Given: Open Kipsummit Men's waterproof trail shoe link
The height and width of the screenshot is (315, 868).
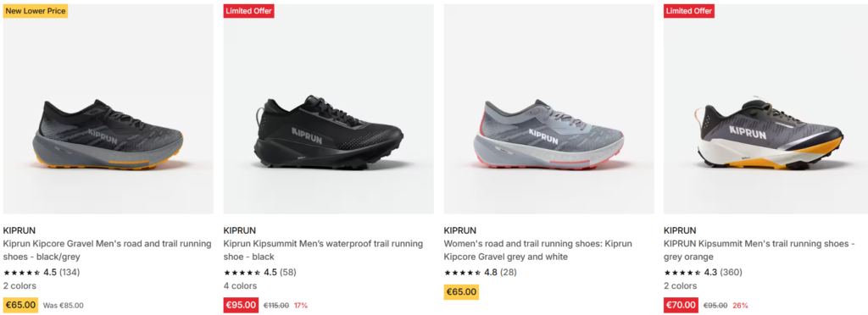Looking at the screenshot, I should pyautogui.click(x=323, y=251).
